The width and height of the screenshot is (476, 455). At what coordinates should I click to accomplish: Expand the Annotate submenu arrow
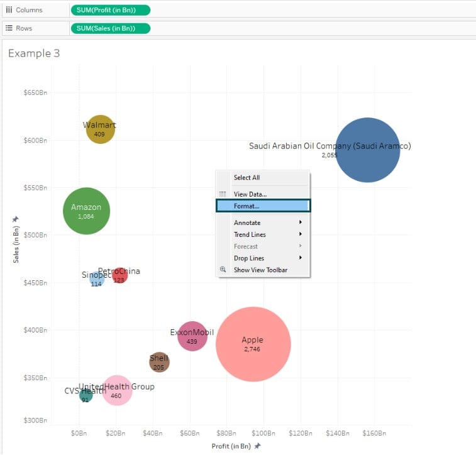pos(300,222)
